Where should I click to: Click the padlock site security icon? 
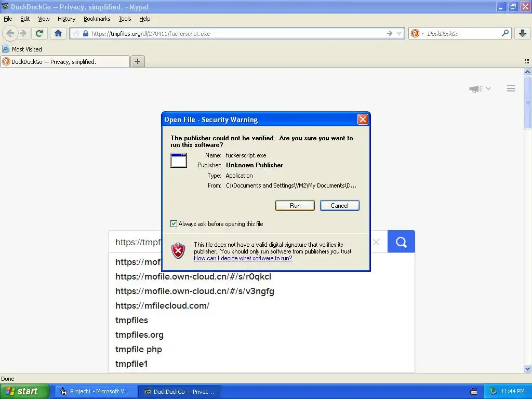86,33
